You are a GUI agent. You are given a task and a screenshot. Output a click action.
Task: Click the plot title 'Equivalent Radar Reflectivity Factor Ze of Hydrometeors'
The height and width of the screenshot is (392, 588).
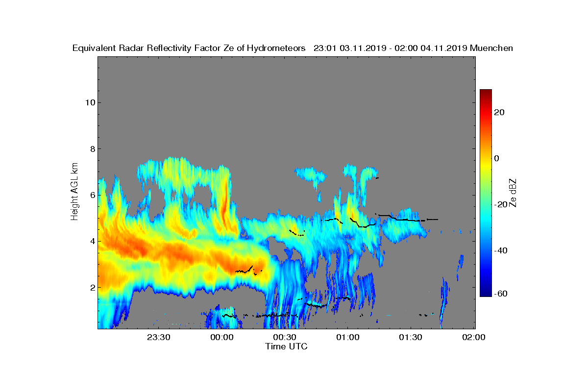tap(189, 48)
